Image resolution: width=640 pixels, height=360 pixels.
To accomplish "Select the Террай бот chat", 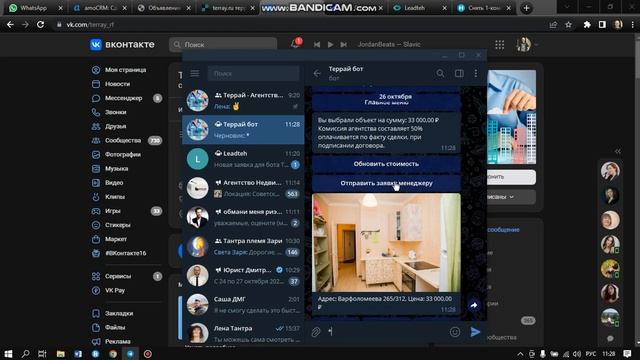I will coord(243,129).
